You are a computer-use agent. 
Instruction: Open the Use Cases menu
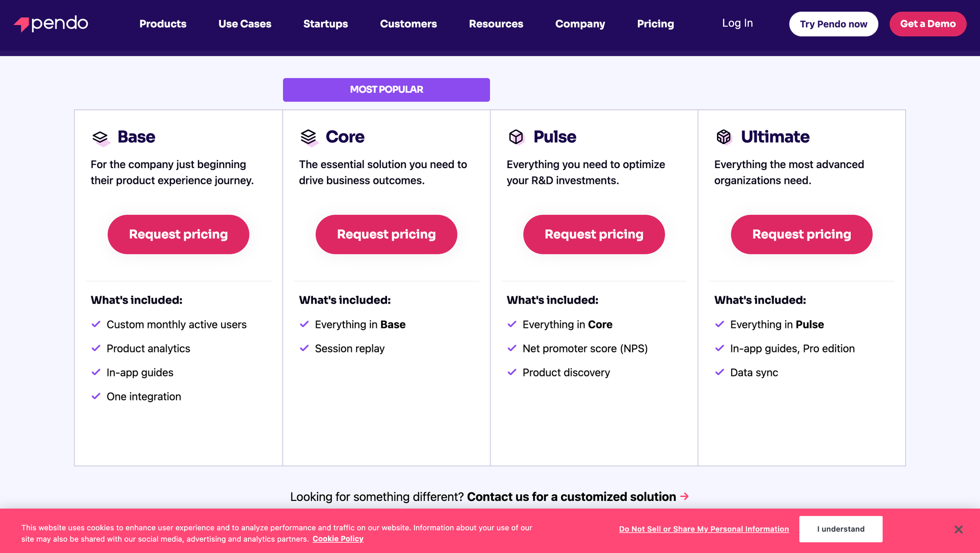tap(245, 24)
